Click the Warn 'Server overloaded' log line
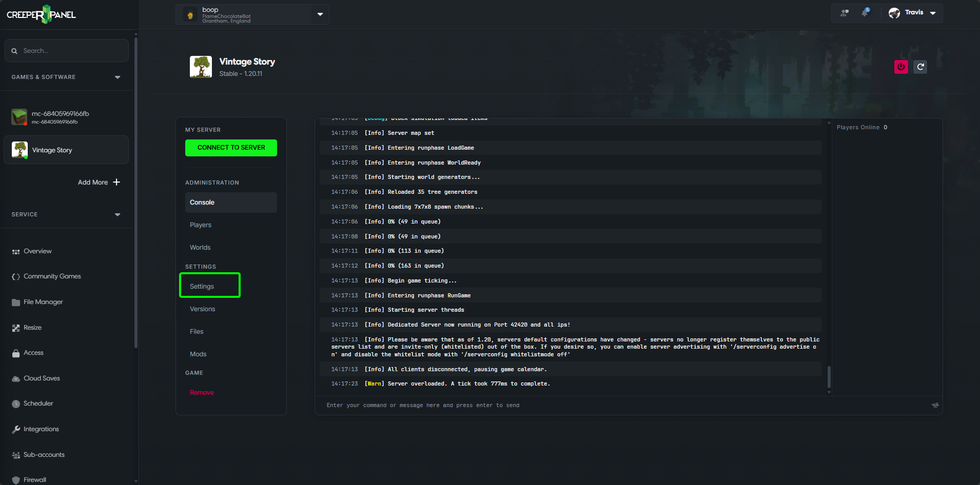The height and width of the screenshot is (485, 980). click(x=570, y=383)
